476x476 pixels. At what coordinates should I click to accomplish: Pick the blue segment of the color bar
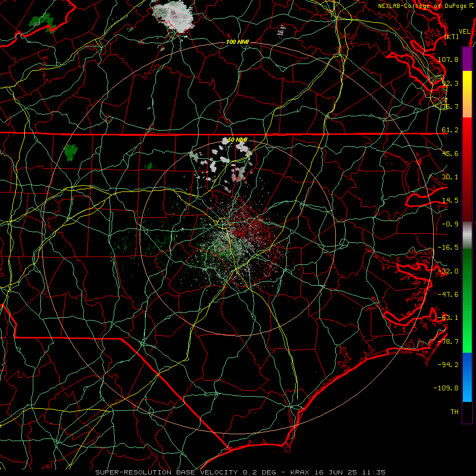467,377
